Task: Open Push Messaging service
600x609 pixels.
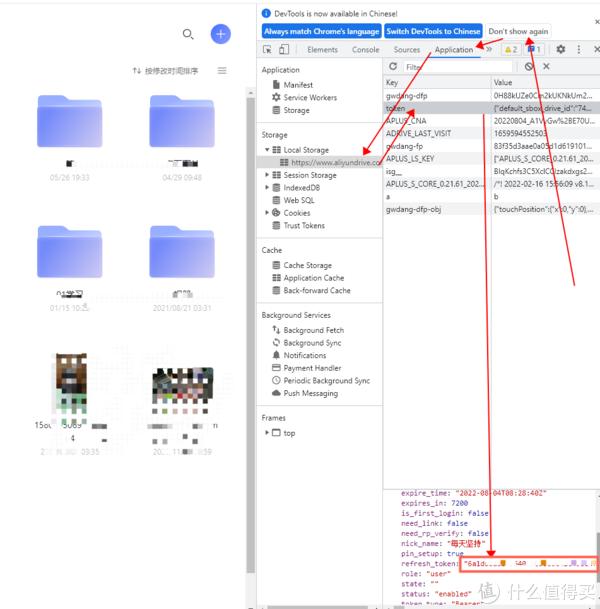Action: (x=311, y=393)
